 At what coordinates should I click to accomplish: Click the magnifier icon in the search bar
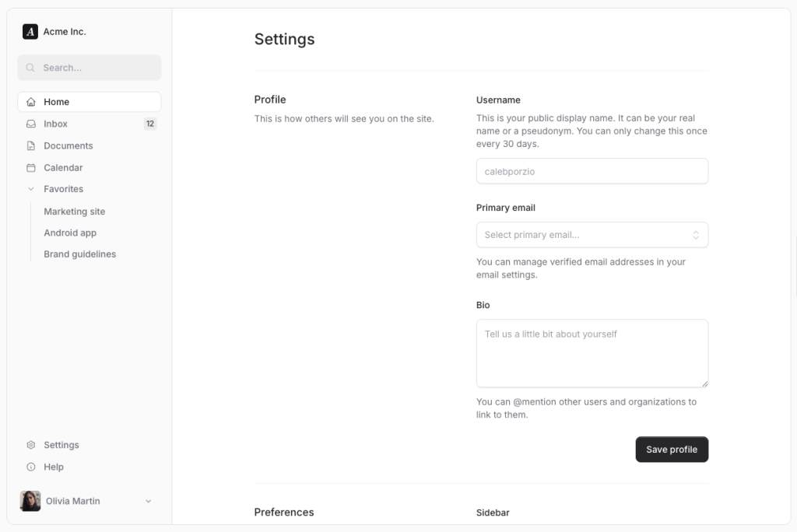click(x=30, y=68)
